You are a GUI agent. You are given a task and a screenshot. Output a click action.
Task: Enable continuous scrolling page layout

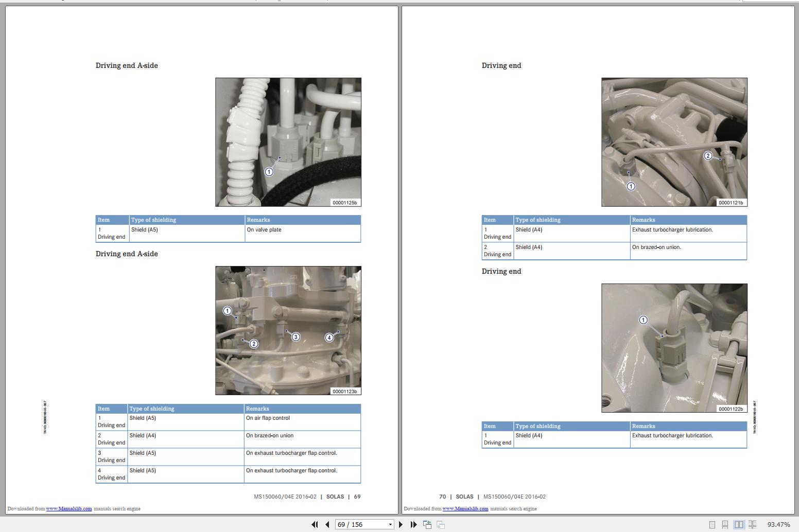click(x=725, y=524)
